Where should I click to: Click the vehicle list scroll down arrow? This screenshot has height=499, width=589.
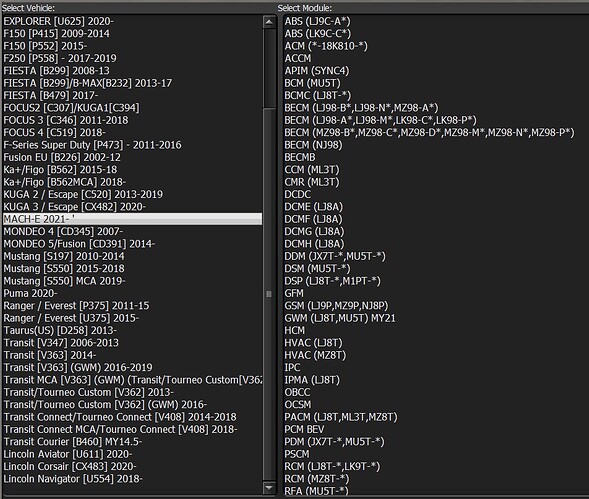click(x=269, y=488)
